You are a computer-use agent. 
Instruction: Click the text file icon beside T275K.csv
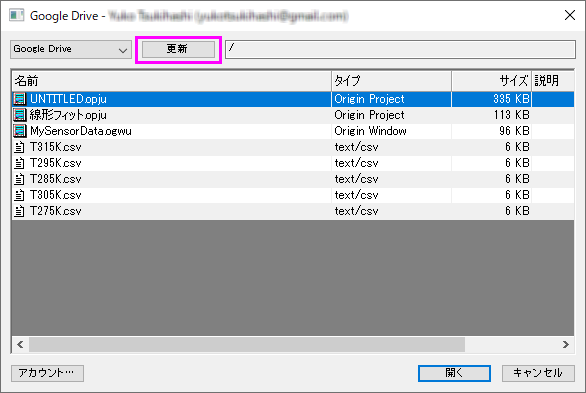coord(19,211)
